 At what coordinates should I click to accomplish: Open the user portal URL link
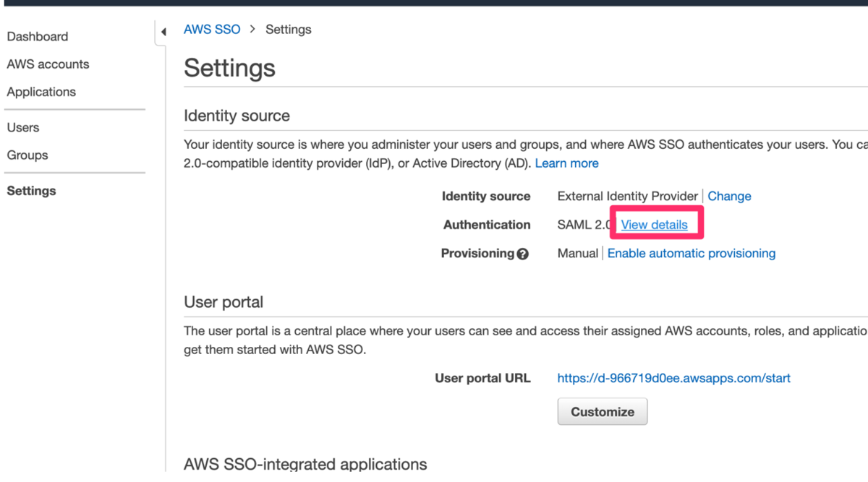coord(674,378)
